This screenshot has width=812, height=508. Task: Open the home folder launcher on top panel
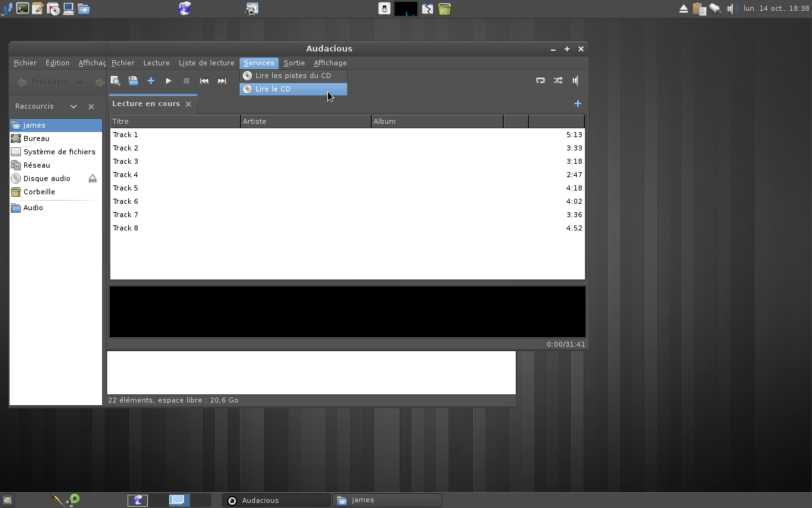click(x=84, y=9)
